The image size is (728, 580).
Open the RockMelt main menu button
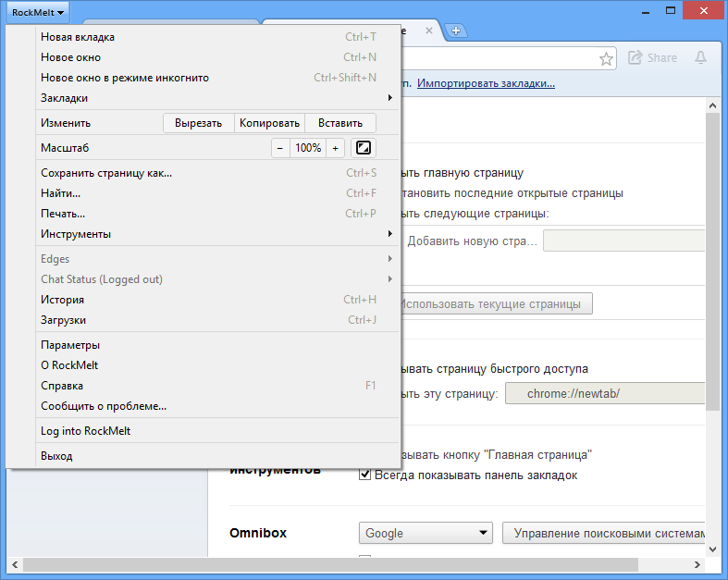pyautogui.click(x=38, y=13)
